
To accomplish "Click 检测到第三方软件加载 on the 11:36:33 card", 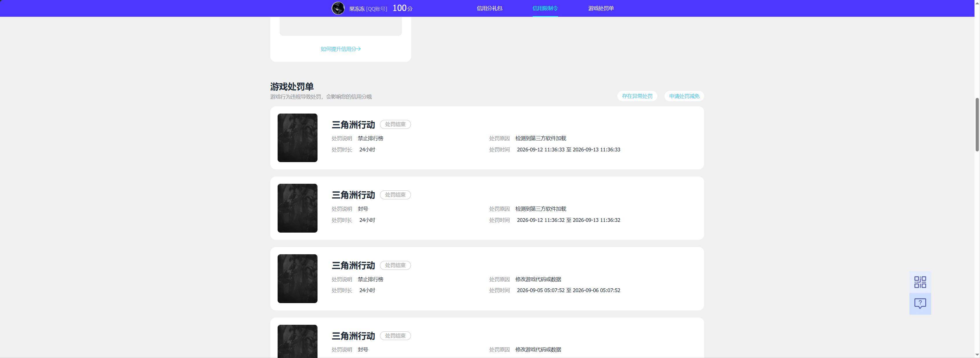I will click(x=540, y=138).
